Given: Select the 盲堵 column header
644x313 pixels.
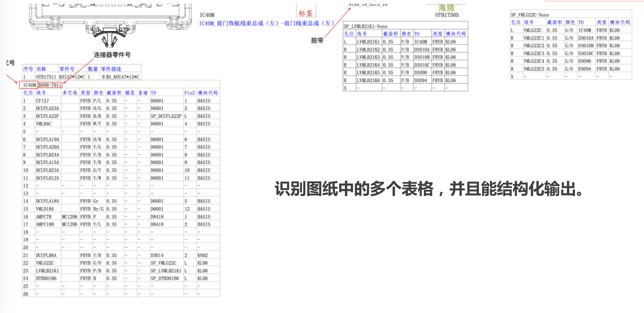Looking at the screenshot, I should (x=143, y=93).
